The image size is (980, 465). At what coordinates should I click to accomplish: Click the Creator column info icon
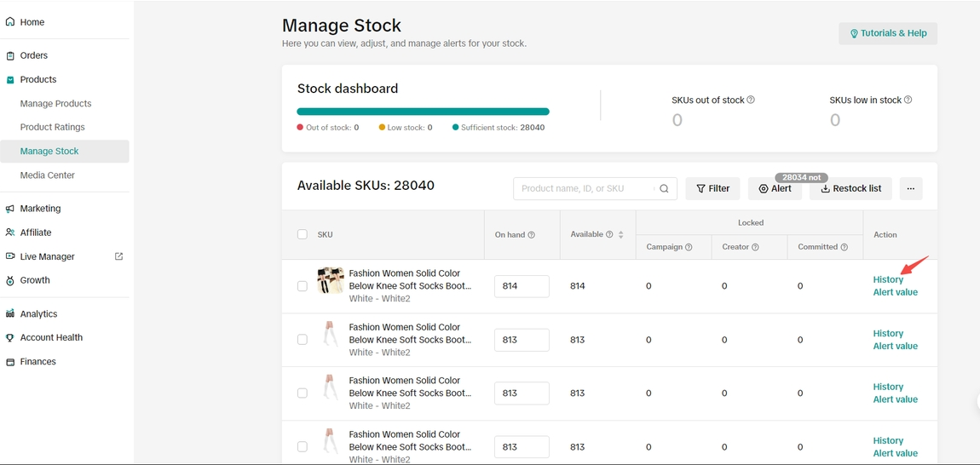point(755,247)
